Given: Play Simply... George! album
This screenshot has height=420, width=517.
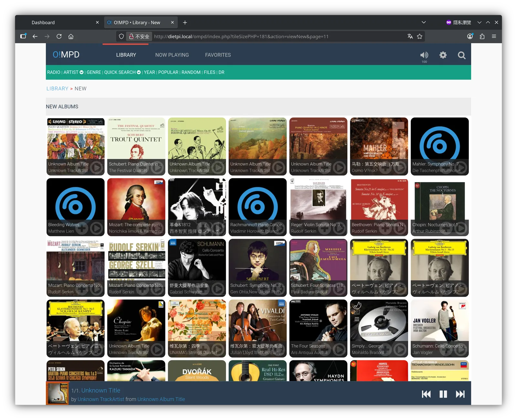Looking at the screenshot, I should point(400,350).
